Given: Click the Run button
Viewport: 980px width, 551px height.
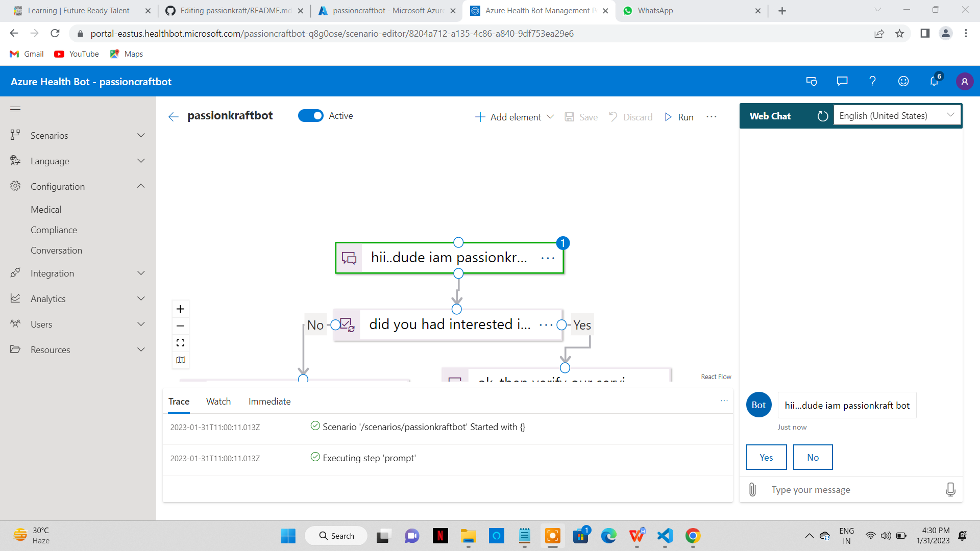Looking at the screenshot, I should pos(679,117).
